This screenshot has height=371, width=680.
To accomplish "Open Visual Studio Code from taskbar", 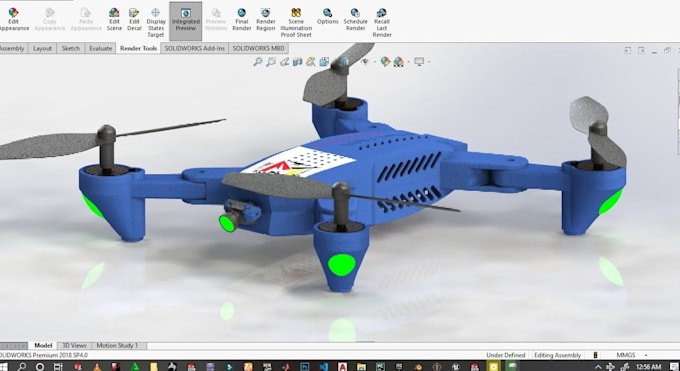I will click(x=324, y=367).
